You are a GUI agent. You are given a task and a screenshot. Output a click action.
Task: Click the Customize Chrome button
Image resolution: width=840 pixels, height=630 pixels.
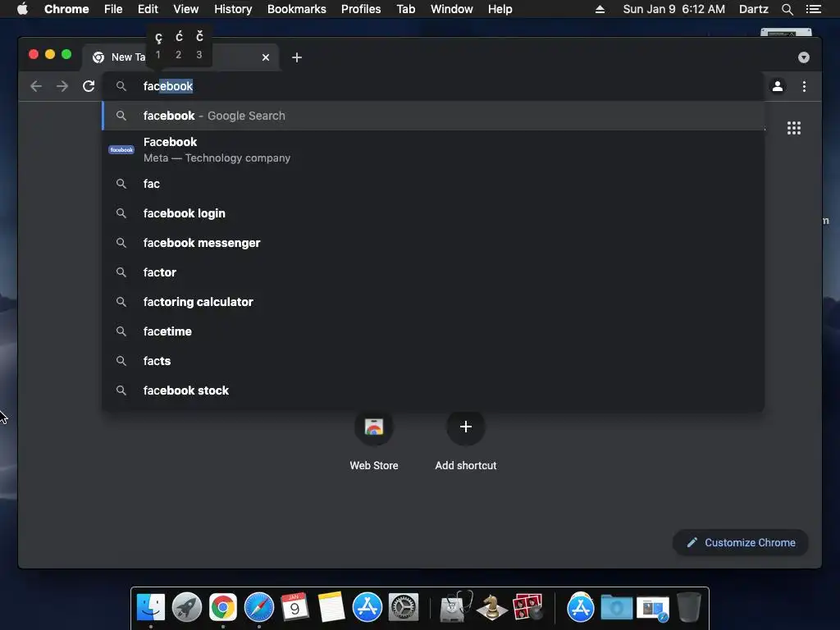[741, 543]
